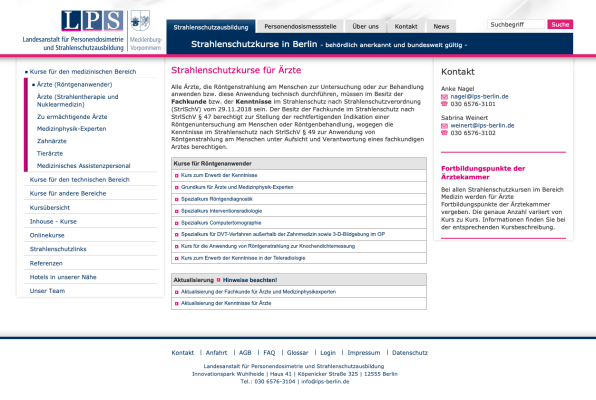Go to the News tab

(x=441, y=27)
